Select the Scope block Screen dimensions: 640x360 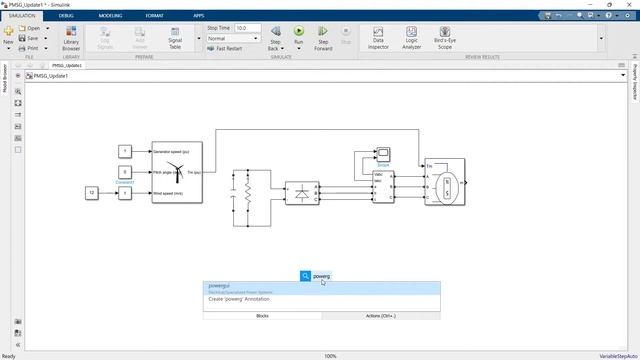coord(383,154)
